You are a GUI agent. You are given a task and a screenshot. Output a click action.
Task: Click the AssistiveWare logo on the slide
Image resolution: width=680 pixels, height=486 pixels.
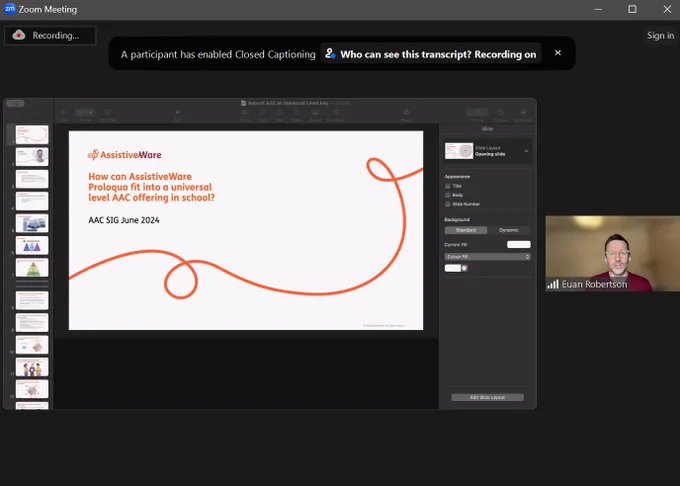[x=124, y=155]
